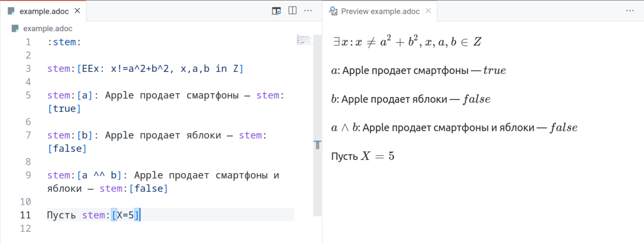Click the minimap code thumbnail

pos(303,40)
